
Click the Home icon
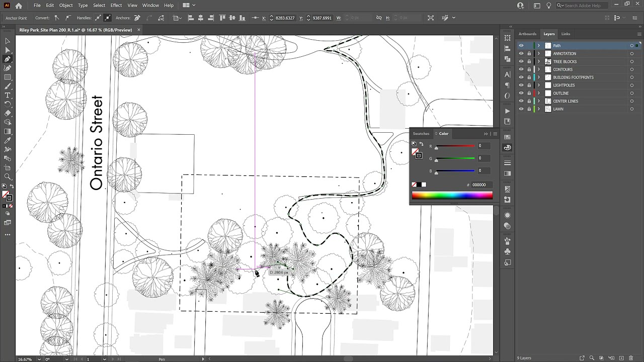(19, 6)
